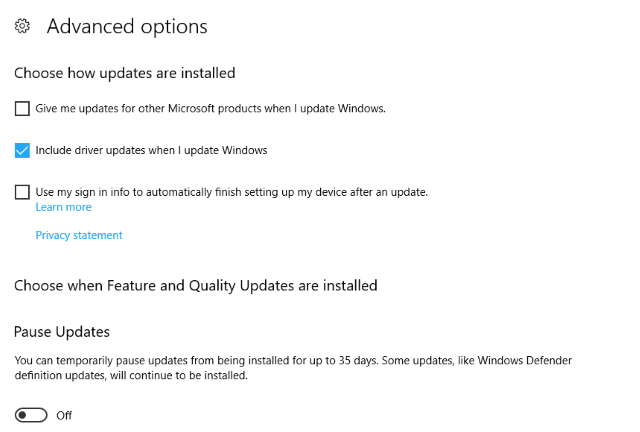
Task: Click the 'Include driver updates when I update Windows' label
Action: [x=151, y=150]
